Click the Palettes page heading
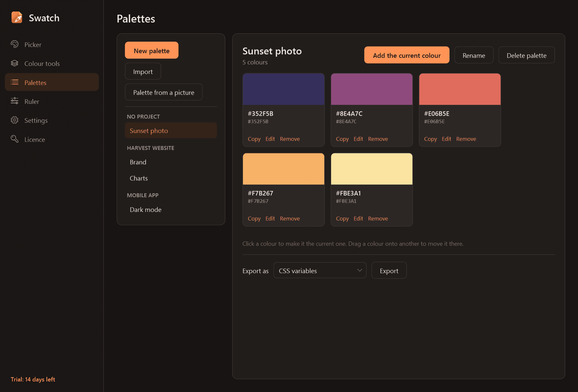 136,19
